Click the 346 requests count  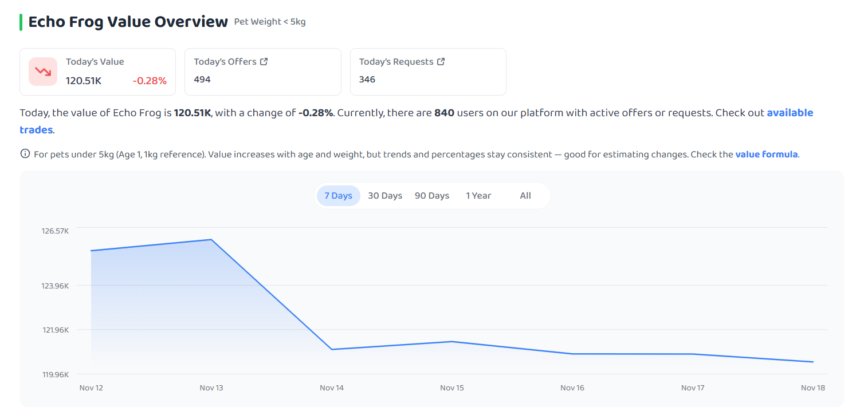point(367,80)
